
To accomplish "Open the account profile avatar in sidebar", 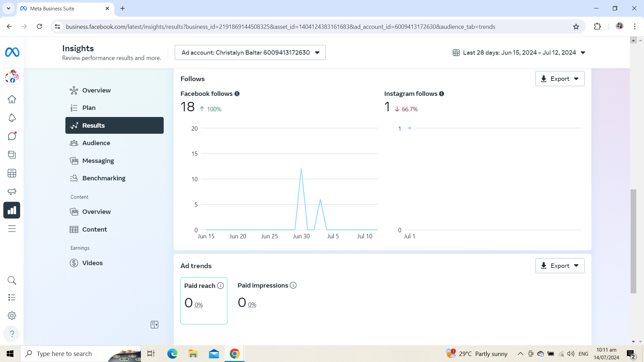I will [x=12, y=76].
